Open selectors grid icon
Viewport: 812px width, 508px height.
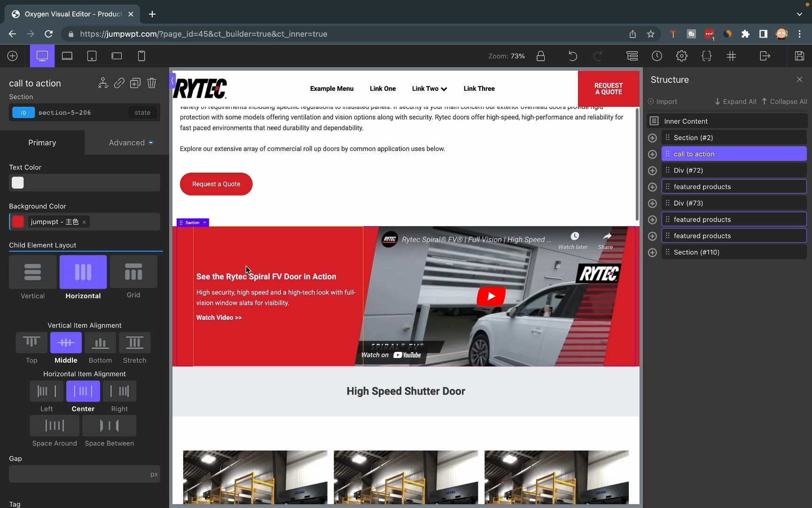pos(732,56)
